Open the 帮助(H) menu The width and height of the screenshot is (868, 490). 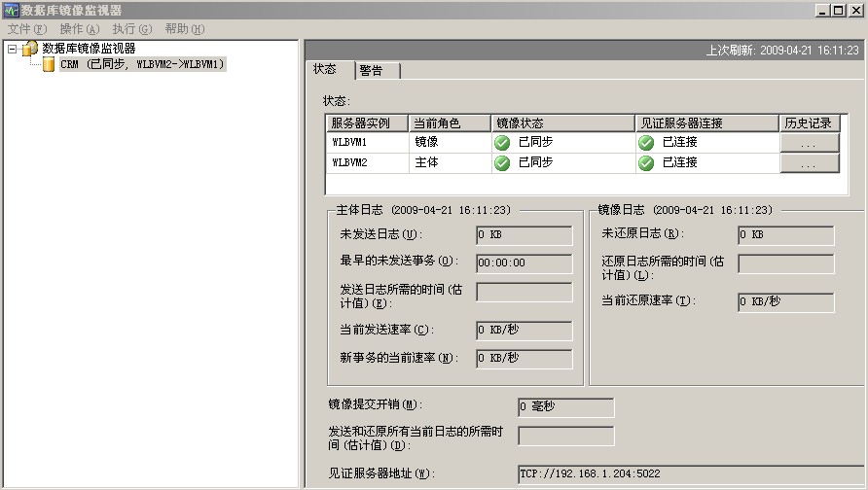[184, 29]
